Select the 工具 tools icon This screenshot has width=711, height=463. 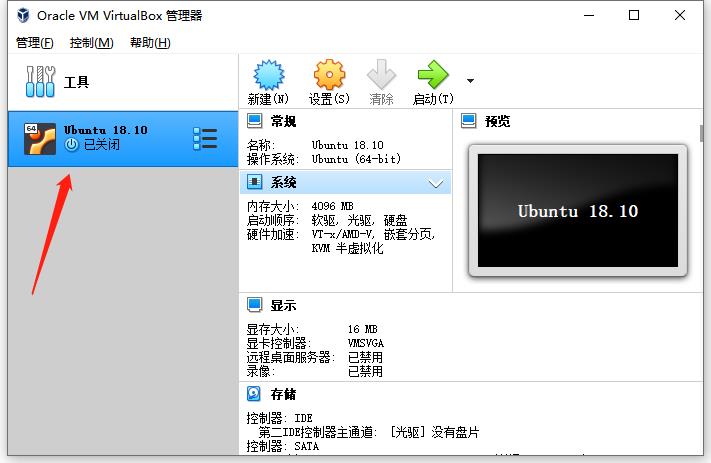coord(40,82)
